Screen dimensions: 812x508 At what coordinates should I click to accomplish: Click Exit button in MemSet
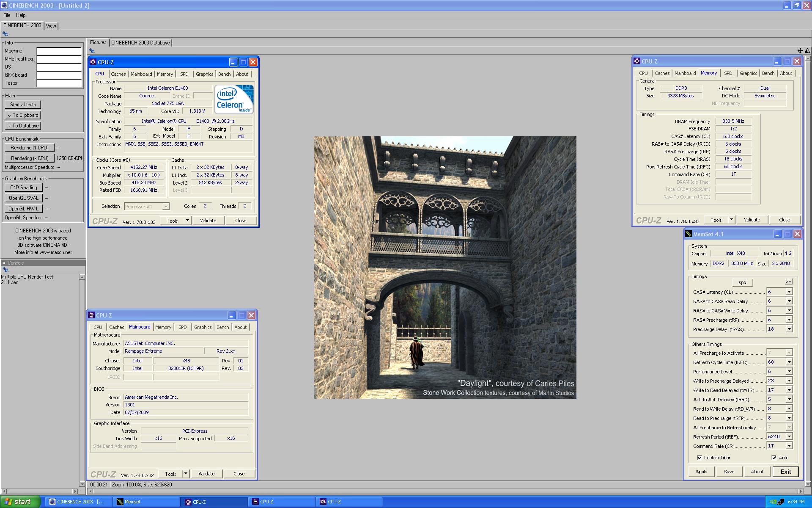point(786,472)
